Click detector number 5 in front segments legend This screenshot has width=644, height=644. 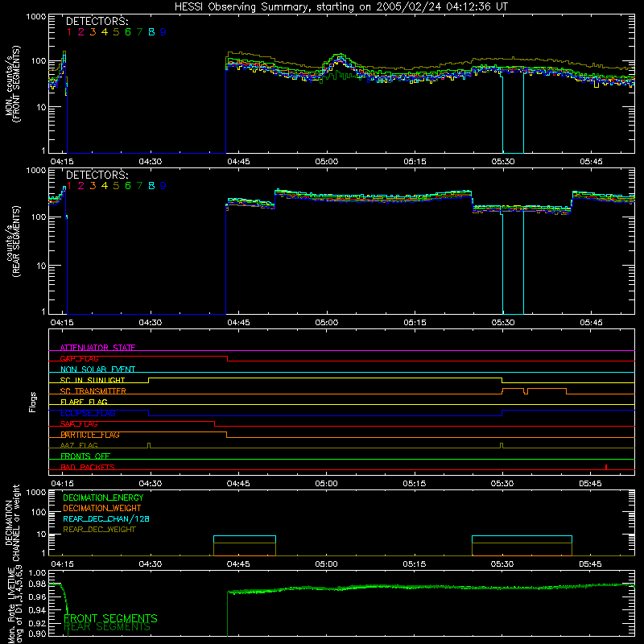(116, 32)
